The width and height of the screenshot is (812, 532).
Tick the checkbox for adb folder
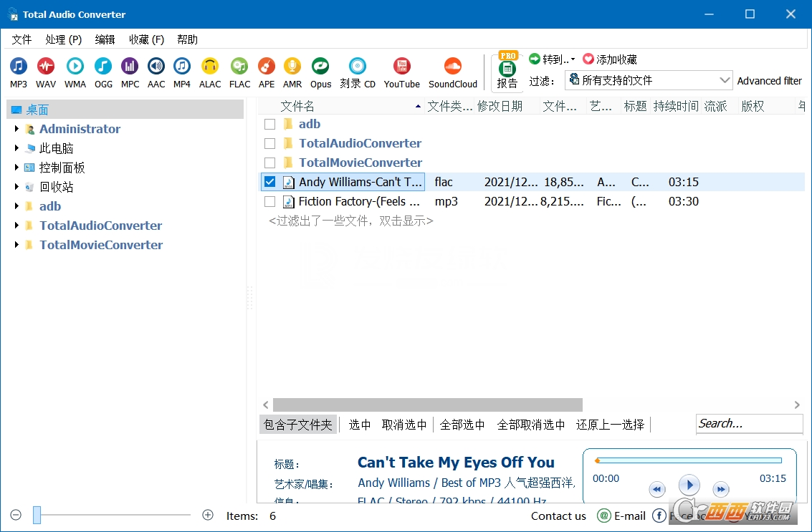tap(270, 124)
